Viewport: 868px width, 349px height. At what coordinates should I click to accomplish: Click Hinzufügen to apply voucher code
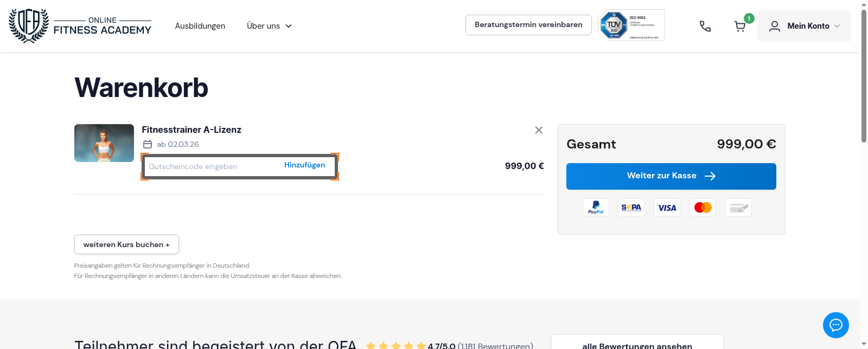pos(304,165)
